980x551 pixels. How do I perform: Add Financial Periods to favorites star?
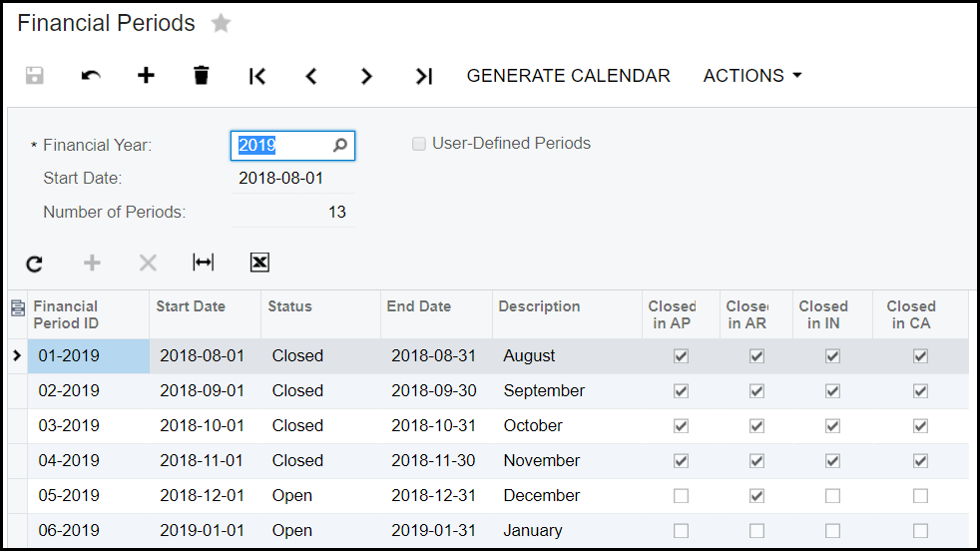(221, 24)
